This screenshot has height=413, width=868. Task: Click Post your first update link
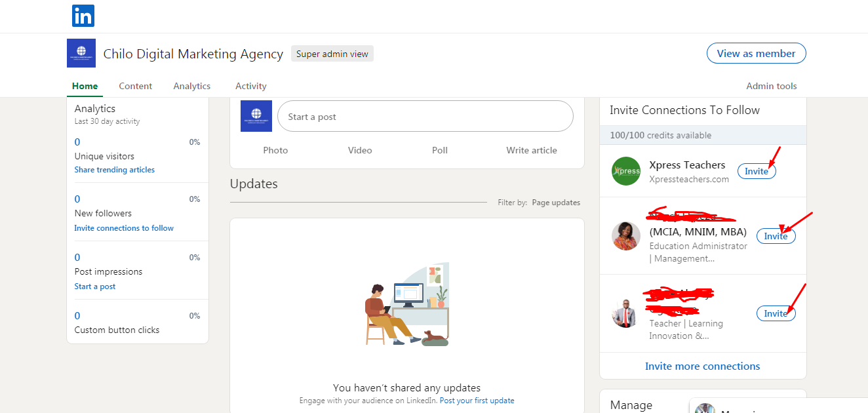tap(477, 401)
